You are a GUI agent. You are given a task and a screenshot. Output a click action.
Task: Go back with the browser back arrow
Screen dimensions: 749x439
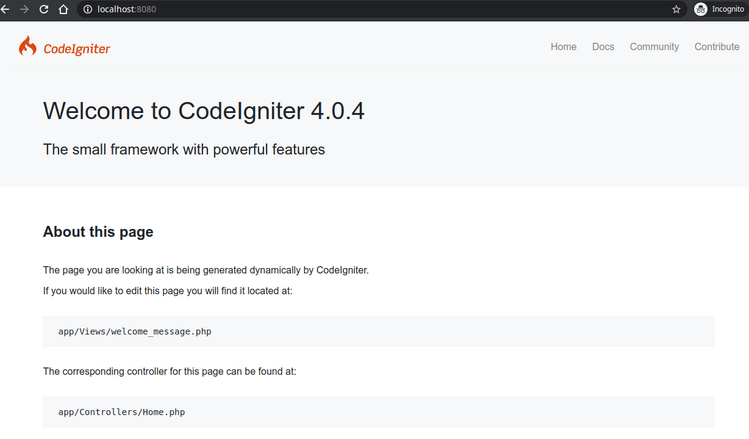click(5, 9)
